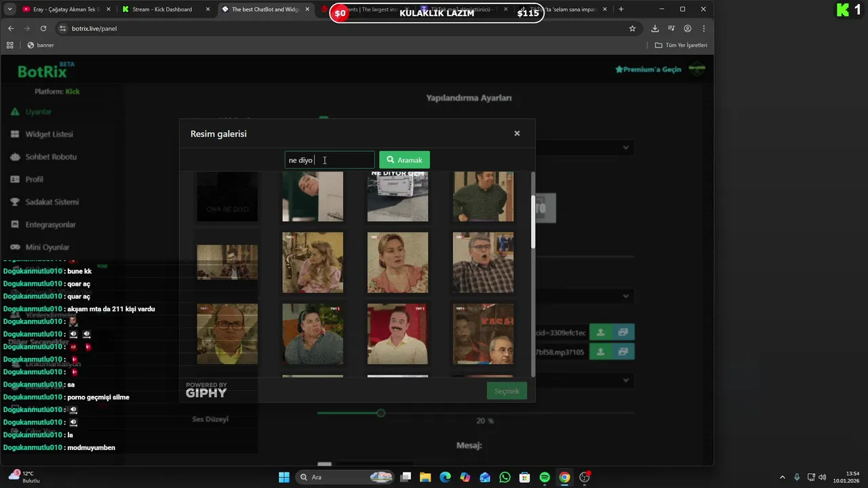868x488 pixels.
Task: Open the user avatar in the BotRix header
Action: click(696, 68)
